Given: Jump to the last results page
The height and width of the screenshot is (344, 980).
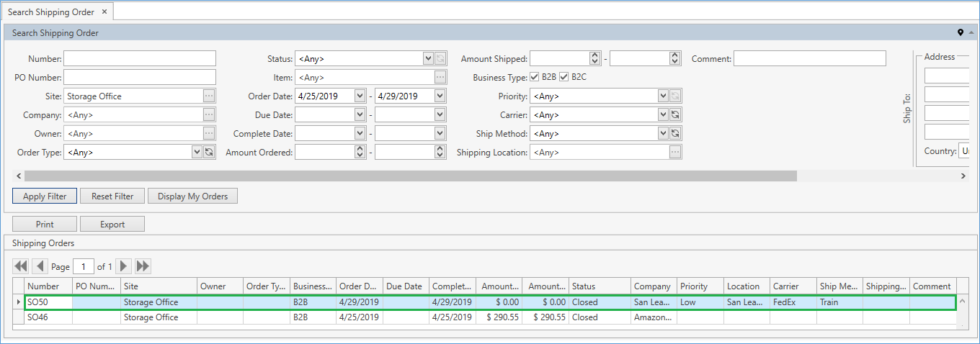Looking at the screenshot, I should point(143,266).
